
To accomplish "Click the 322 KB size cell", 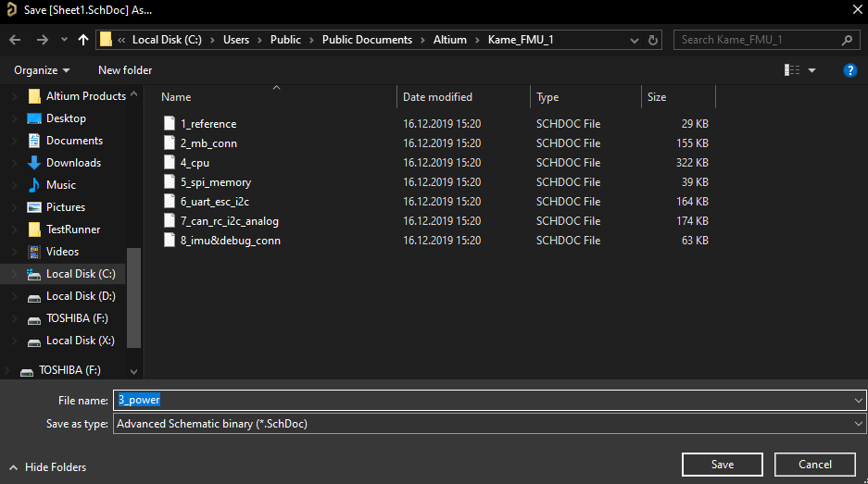I will (x=692, y=163).
